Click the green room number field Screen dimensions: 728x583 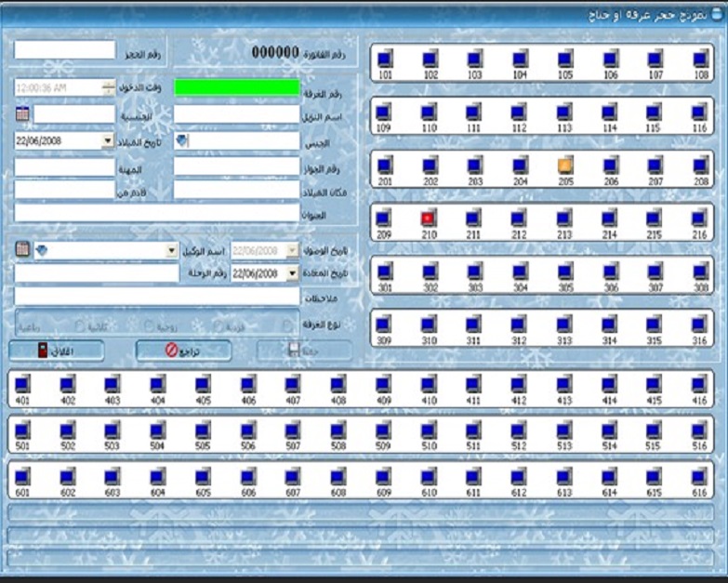pyautogui.click(x=236, y=87)
